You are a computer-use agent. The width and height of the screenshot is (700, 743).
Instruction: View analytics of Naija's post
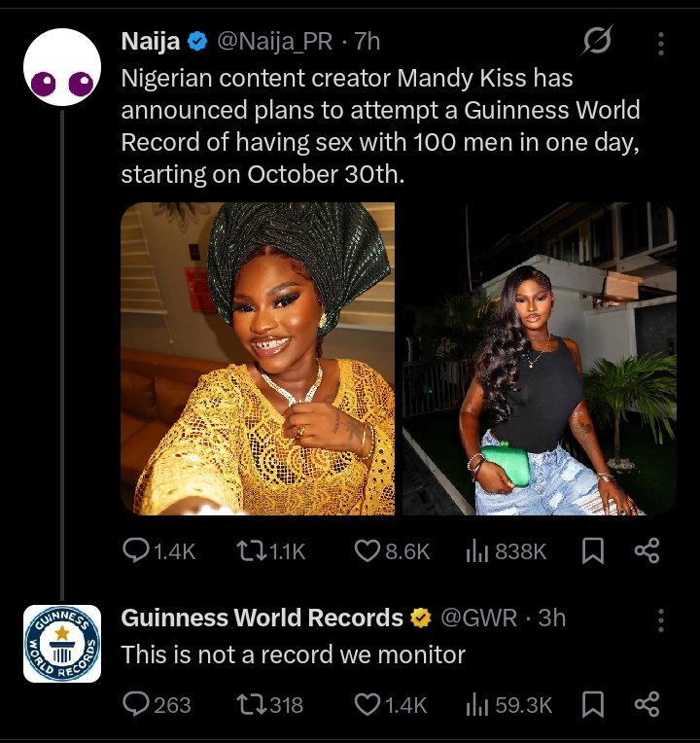pos(478,551)
